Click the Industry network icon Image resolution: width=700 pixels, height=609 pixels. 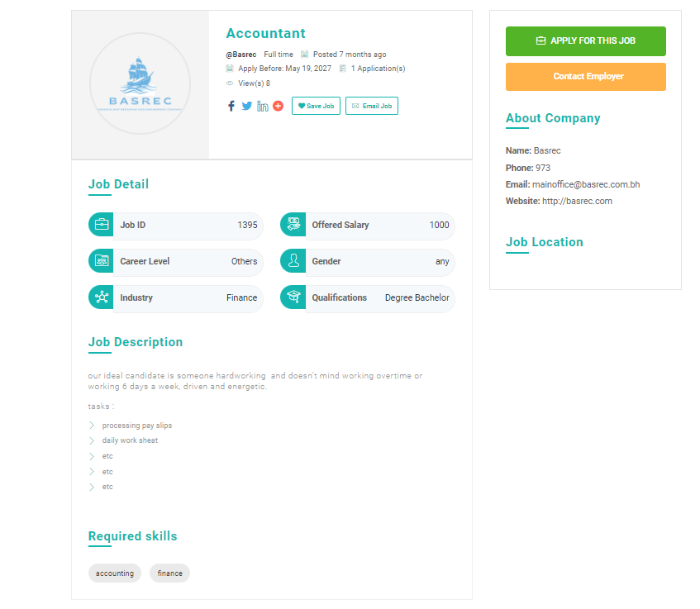coord(102,297)
